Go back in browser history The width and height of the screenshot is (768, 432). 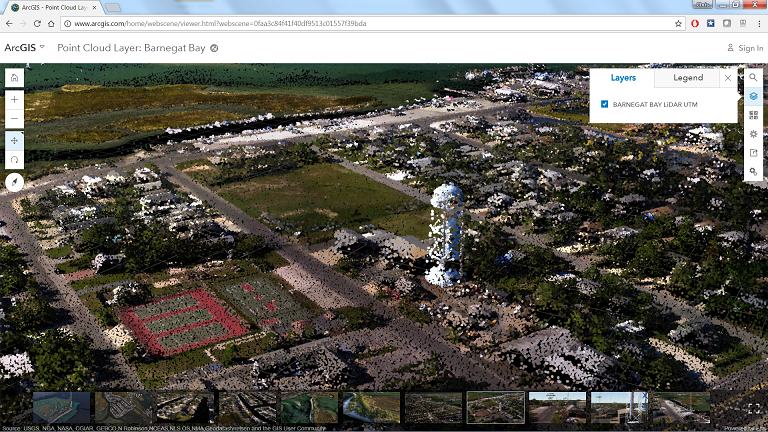coord(9,24)
